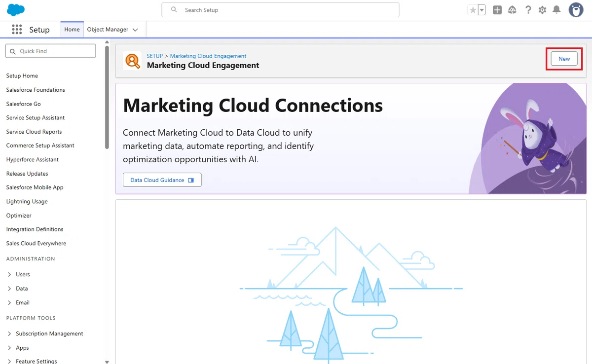This screenshot has height=364, width=592.
Task: Open Optimizer in sidebar
Action: tap(19, 216)
